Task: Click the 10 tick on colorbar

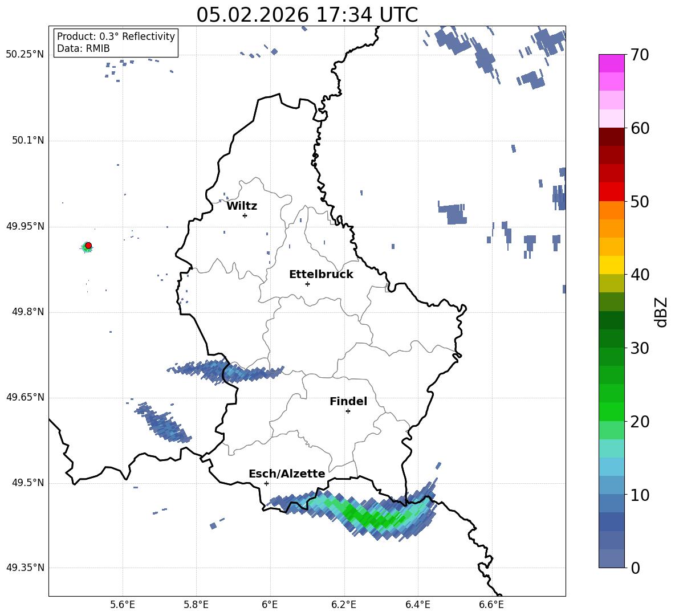Action: click(640, 495)
